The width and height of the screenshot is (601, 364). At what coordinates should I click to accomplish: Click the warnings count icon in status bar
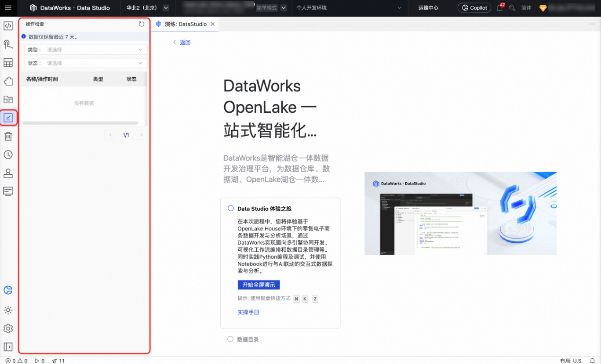(23, 361)
